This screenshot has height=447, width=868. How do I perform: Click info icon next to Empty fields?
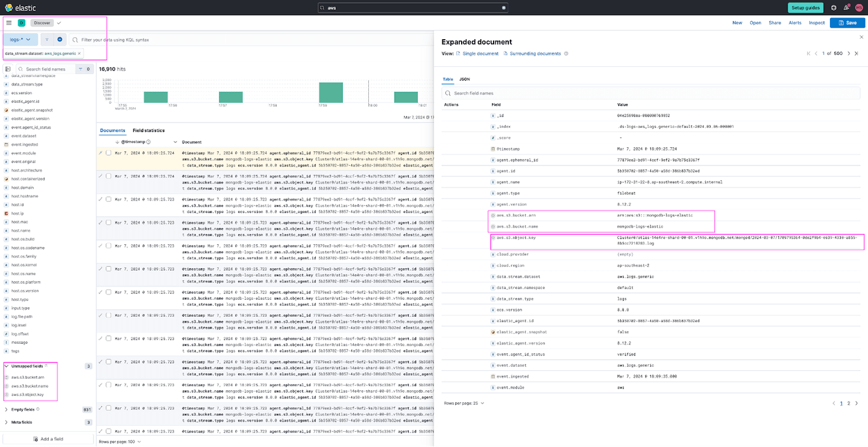(37, 409)
